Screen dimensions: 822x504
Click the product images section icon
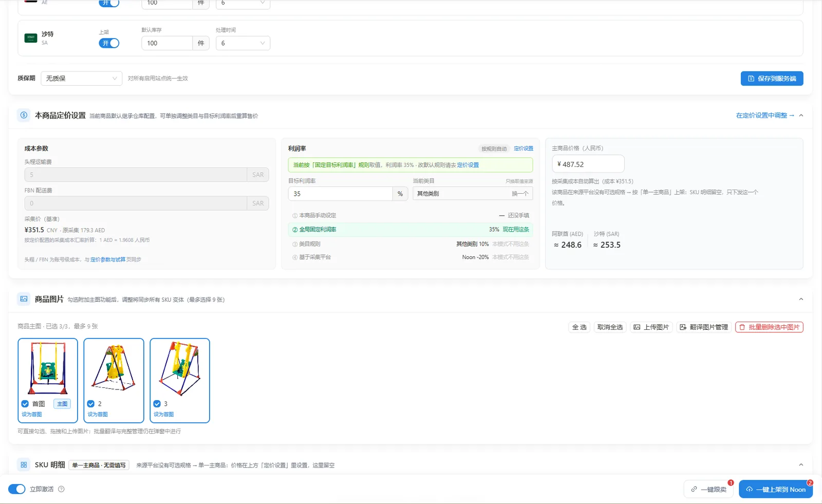pos(24,299)
